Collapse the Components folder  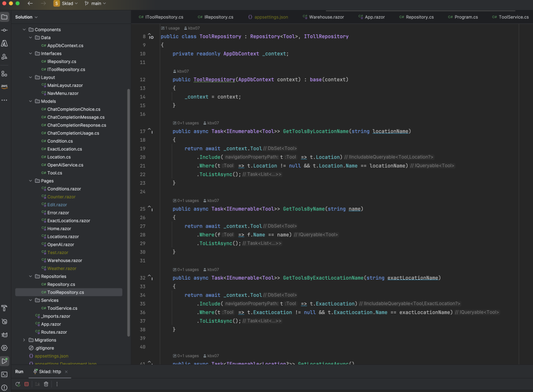click(x=24, y=30)
